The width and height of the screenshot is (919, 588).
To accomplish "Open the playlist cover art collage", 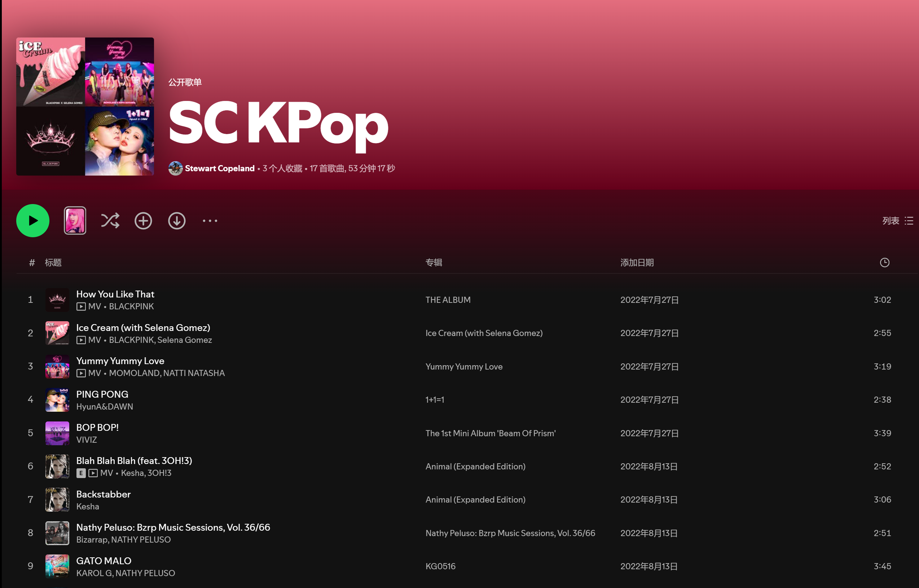I will (85, 106).
